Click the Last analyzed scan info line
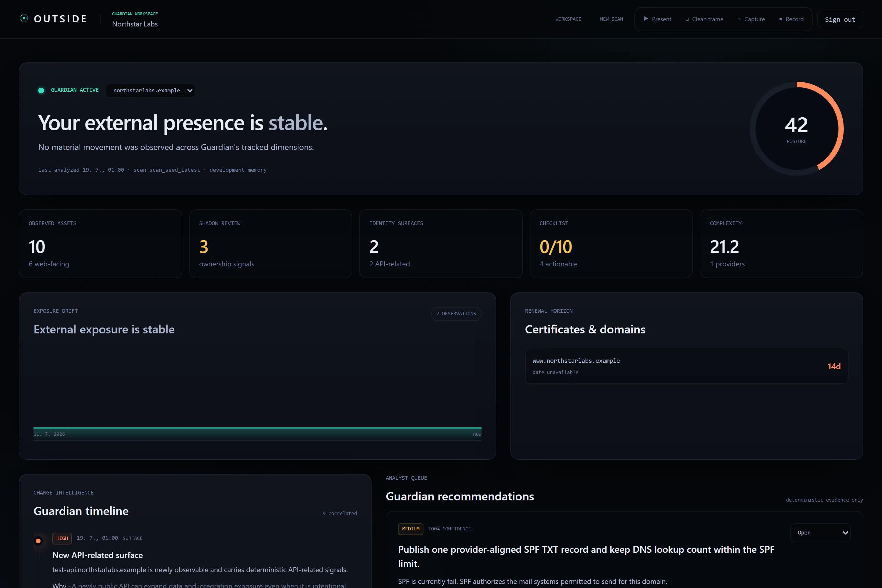This screenshot has width=882, height=588. click(x=152, y=170)
